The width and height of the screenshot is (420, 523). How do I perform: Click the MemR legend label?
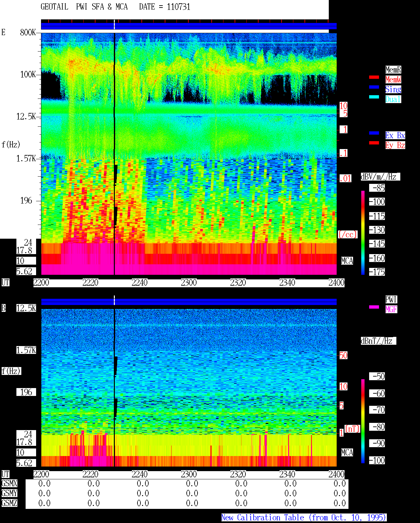393,70
